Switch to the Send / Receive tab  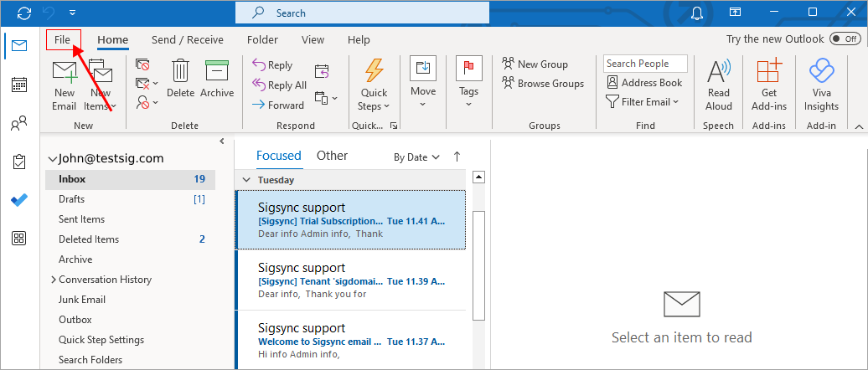tap(187, 39)
